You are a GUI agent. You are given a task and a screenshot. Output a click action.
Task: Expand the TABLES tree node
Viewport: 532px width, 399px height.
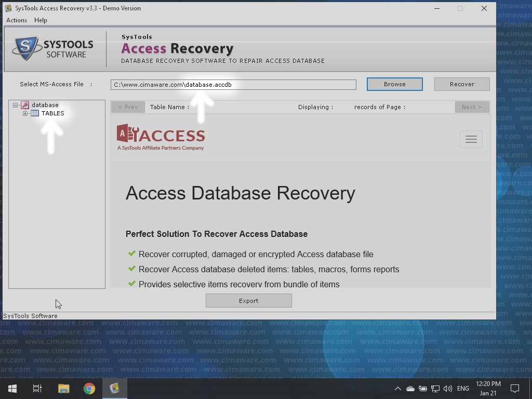coord(25,113)
